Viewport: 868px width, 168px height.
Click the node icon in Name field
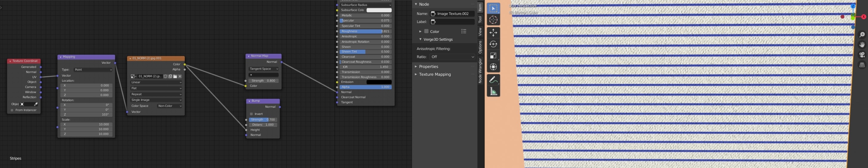433,14
